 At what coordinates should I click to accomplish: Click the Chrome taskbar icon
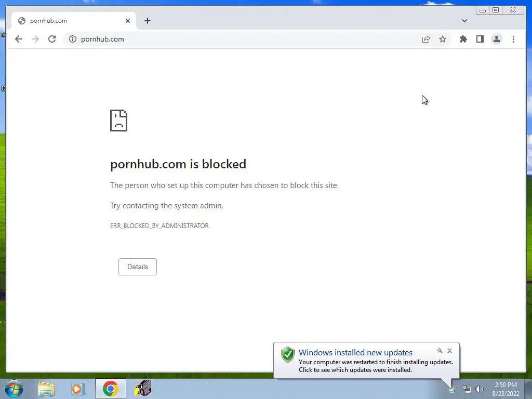[x=110, y=389]
